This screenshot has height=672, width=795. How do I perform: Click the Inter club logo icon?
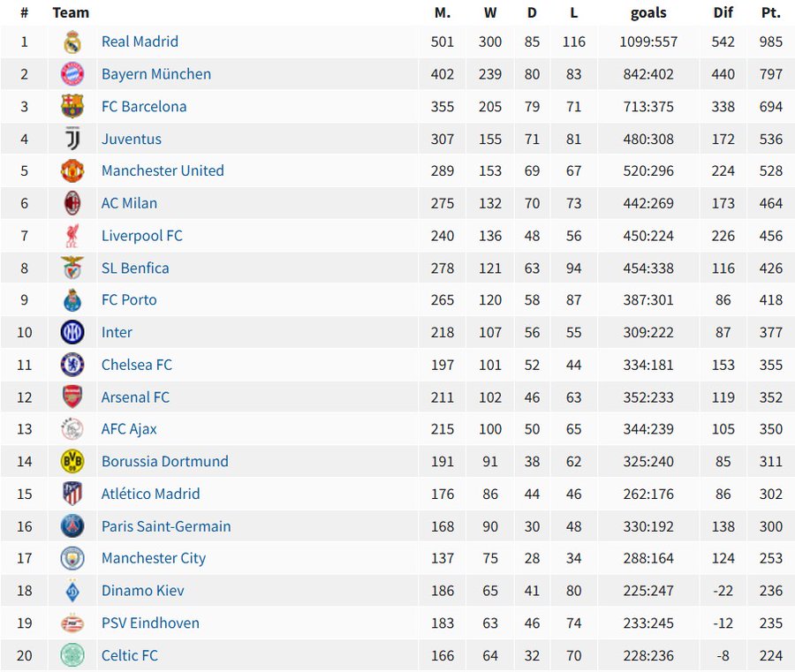pyautogui.click(x=72, y=332)
